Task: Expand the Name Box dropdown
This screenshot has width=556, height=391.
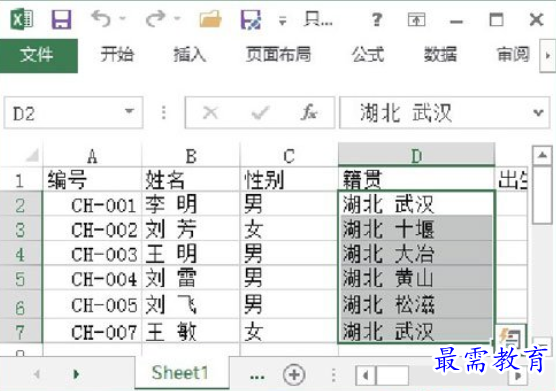Action: [129, 112]
